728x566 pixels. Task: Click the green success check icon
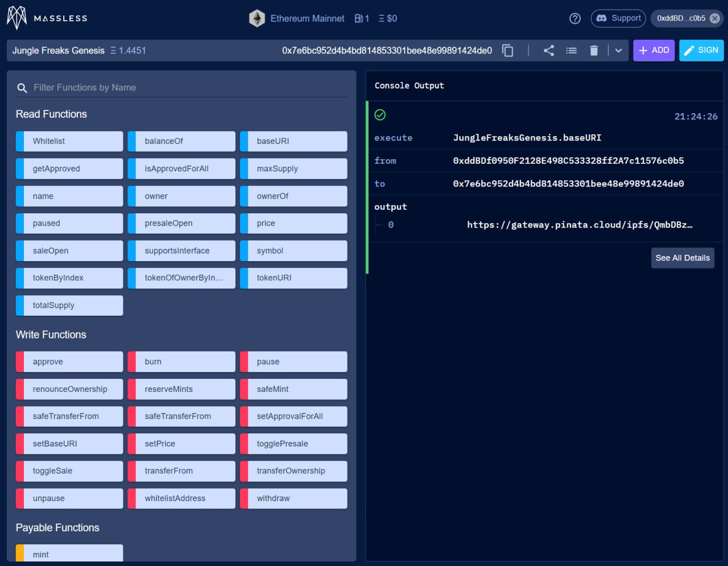(x=380, y=115)
